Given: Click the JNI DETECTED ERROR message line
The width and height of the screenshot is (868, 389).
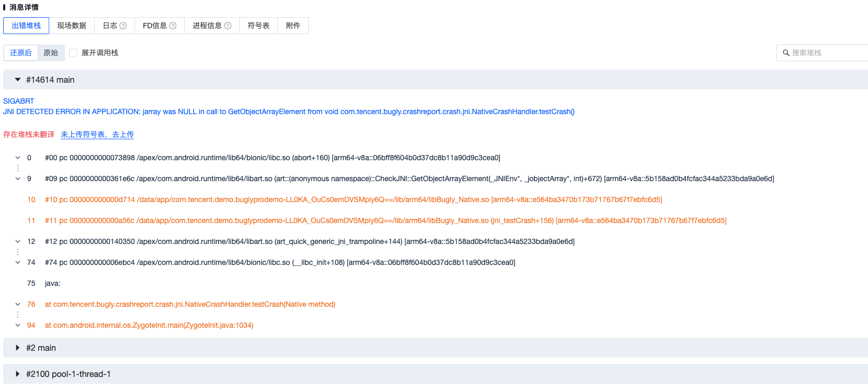Looking at the screenshot, I should (289, 112).
